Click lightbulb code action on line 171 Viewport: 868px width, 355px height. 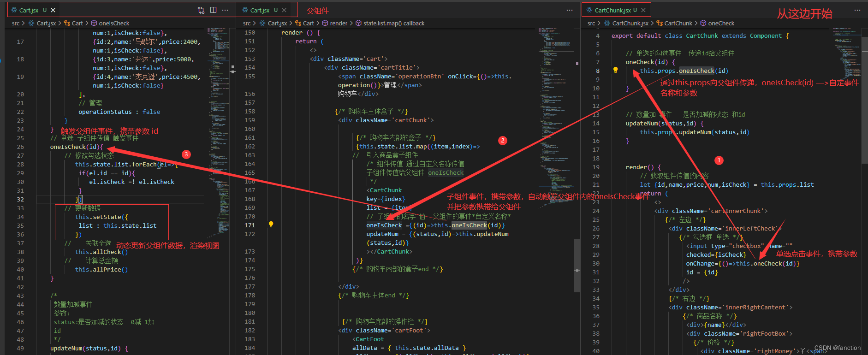click(x=271, y=225)
